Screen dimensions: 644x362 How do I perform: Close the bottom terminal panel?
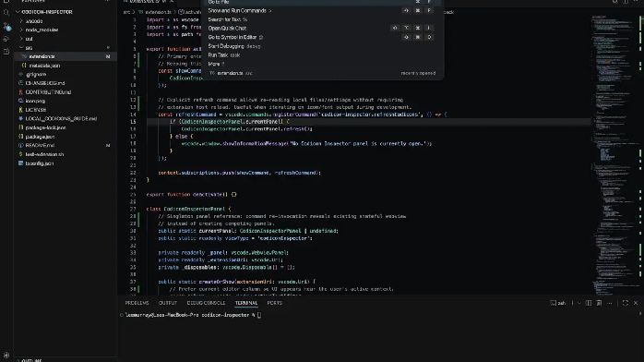click(636, 303)
